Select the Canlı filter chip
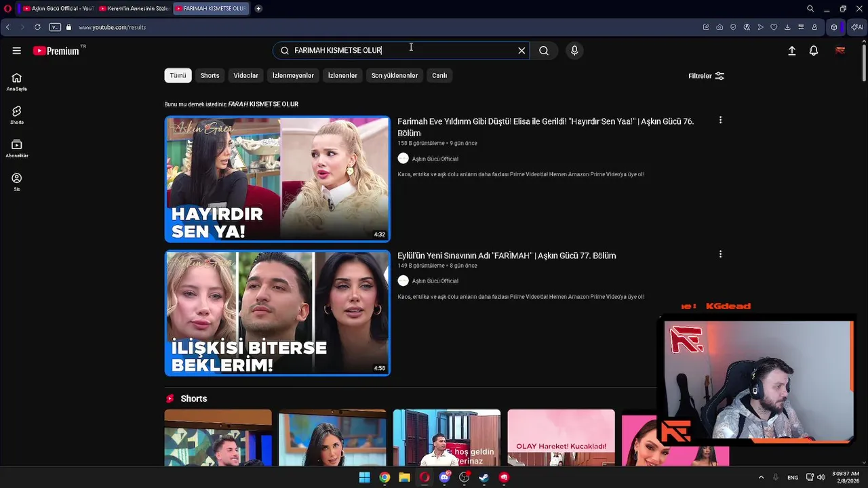 coord(439,76)
